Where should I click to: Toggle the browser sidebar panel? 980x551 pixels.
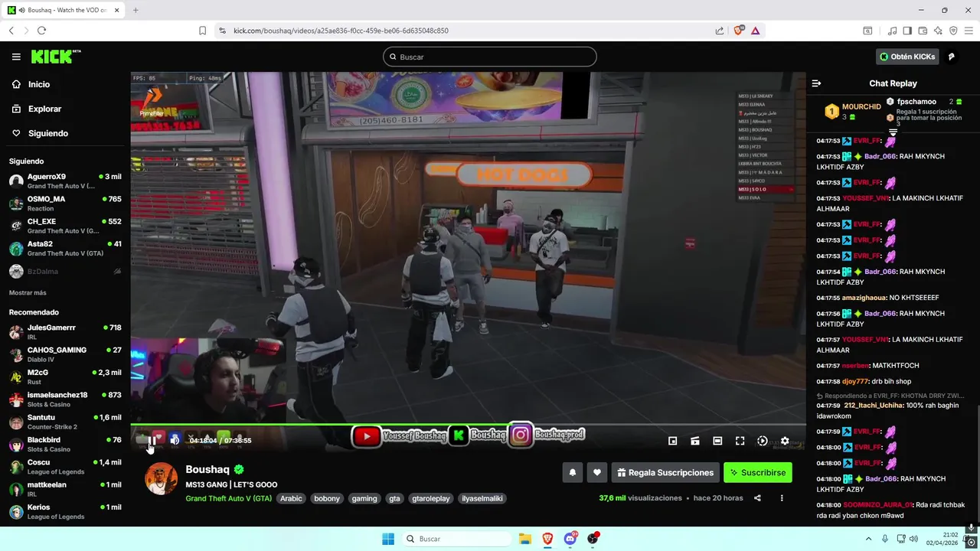point(907,31)
